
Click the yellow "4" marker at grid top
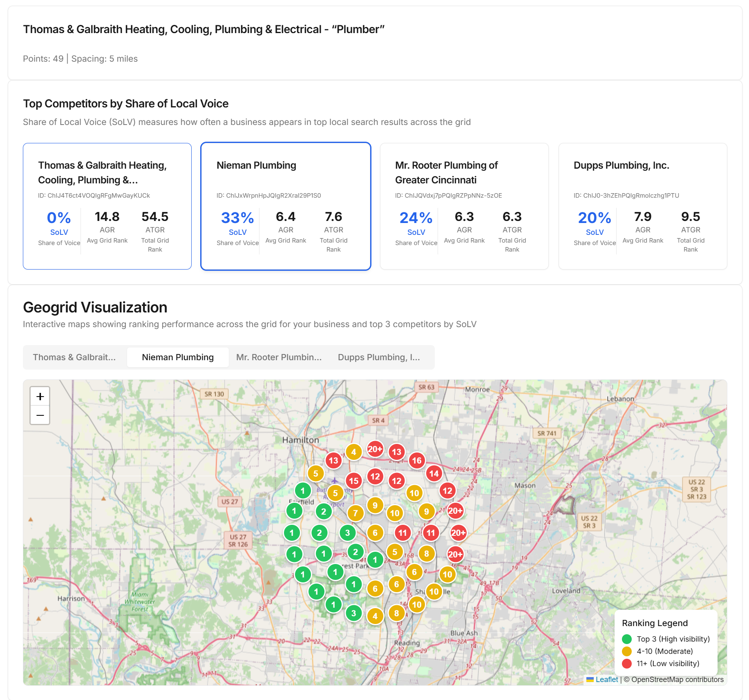tap(353, 452)
